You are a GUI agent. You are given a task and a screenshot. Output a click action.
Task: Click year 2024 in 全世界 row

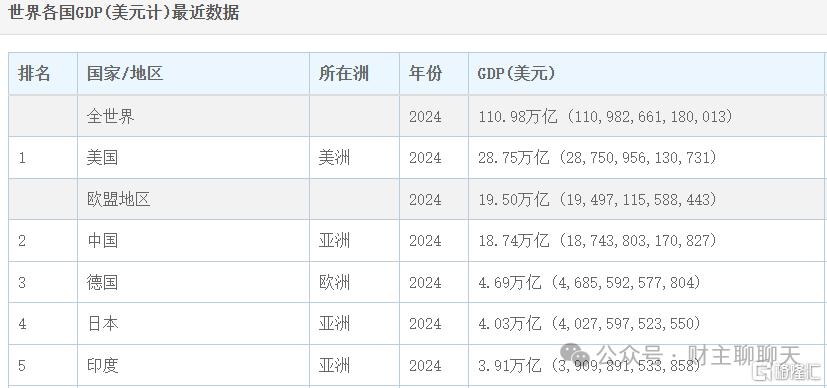[425, 116]
